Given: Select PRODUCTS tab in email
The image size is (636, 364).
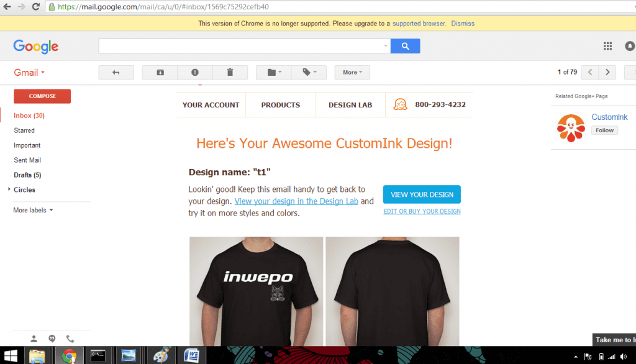Looking at the screenshot, I should (281, 105).
